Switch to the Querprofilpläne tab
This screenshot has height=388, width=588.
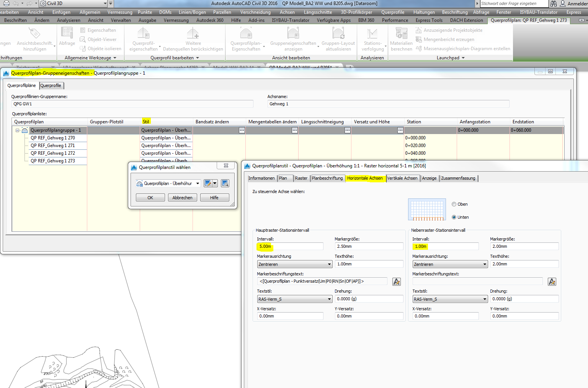22,85
